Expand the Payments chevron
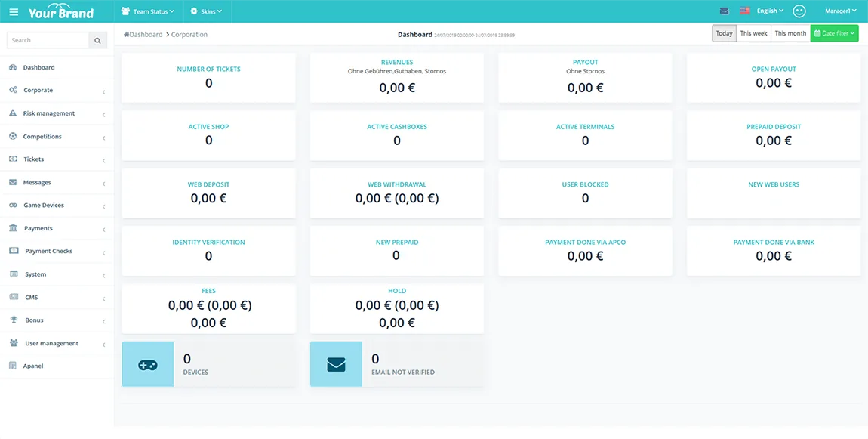 (x=103, y=230)
